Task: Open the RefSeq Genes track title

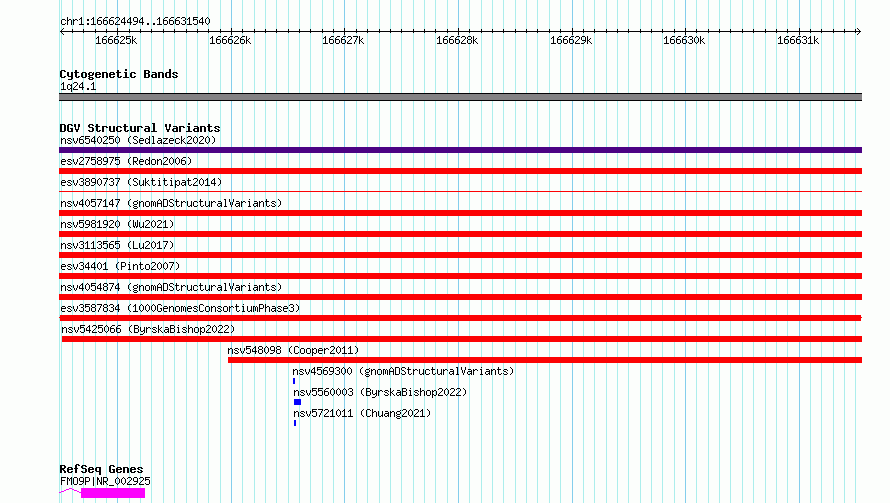Action: tap(101, 470)
